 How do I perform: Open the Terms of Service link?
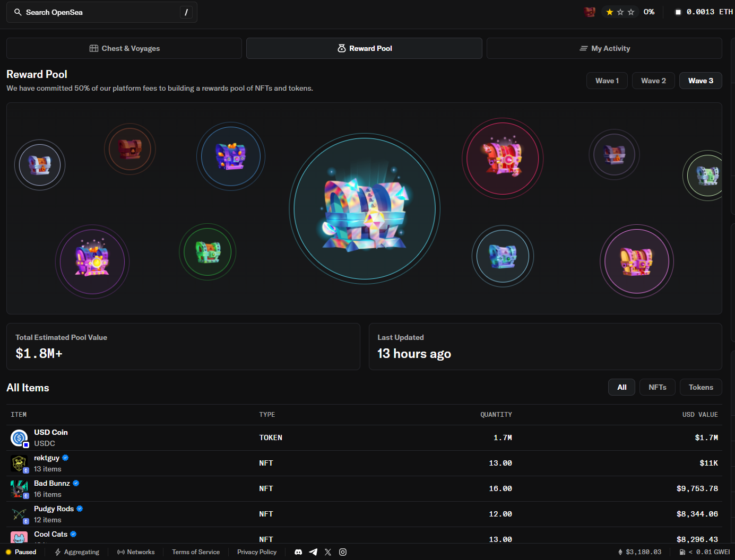pyautogui.click(x=196, y=552)
